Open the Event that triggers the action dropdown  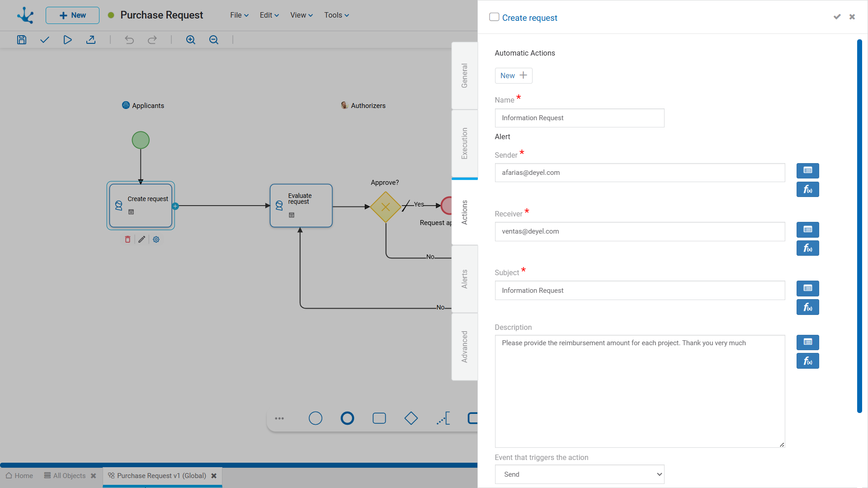580,474
